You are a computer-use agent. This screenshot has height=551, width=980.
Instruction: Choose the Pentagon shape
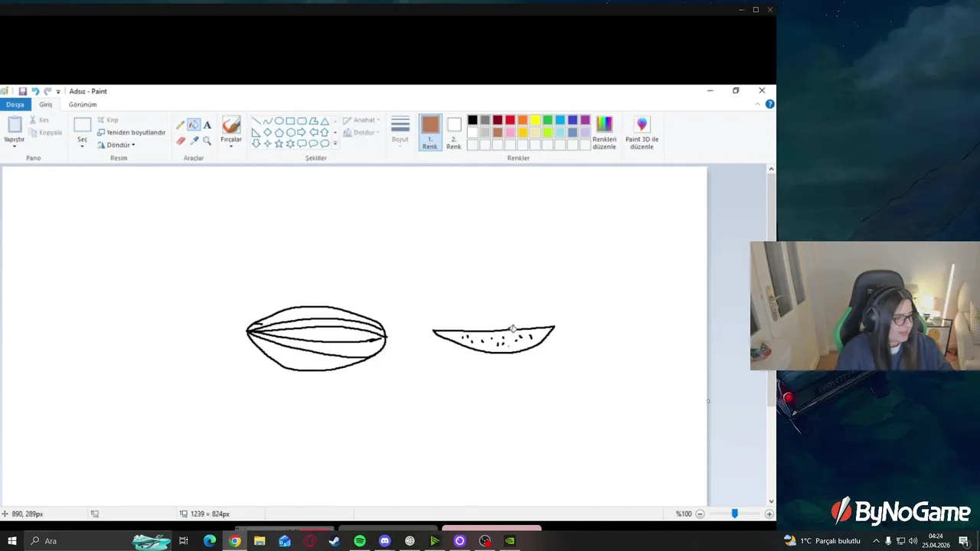coord(279,132)
